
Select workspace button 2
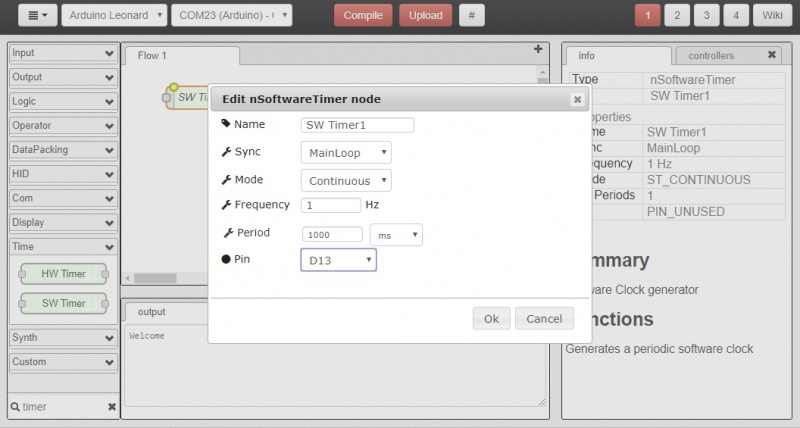click(677, 15)
